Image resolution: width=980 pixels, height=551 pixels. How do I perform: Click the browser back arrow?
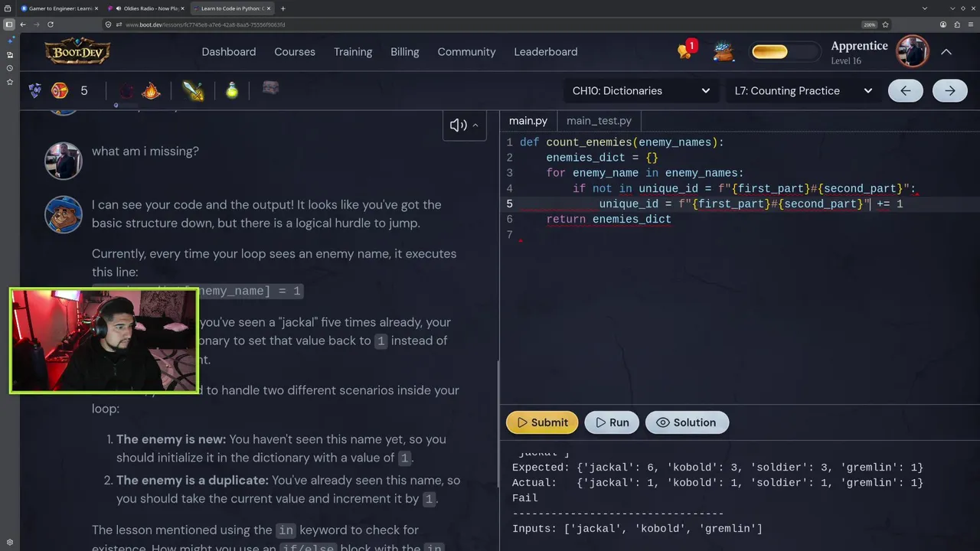pyautogui.click(x=23, y=24)
